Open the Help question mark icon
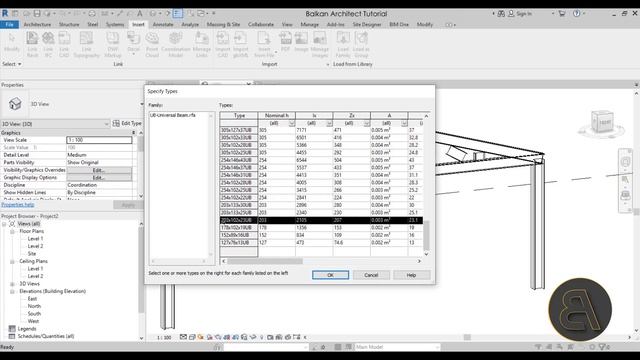 click(576, 13)
